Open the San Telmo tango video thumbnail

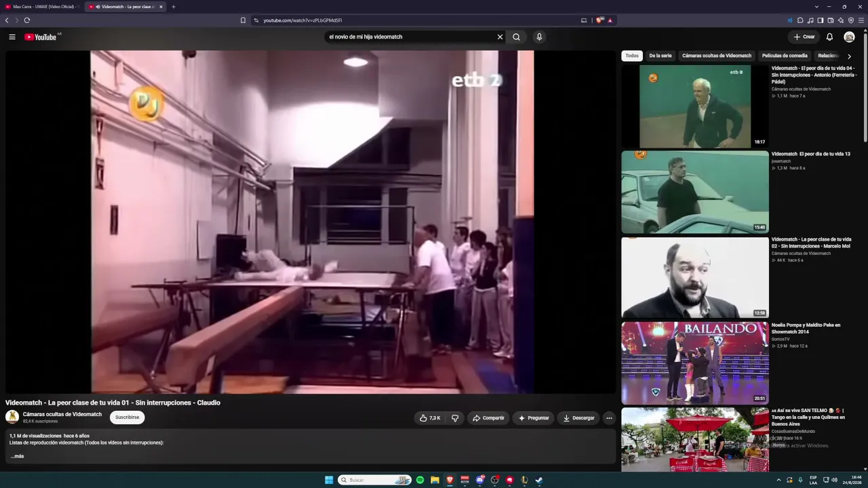click(x=695, y=440)
